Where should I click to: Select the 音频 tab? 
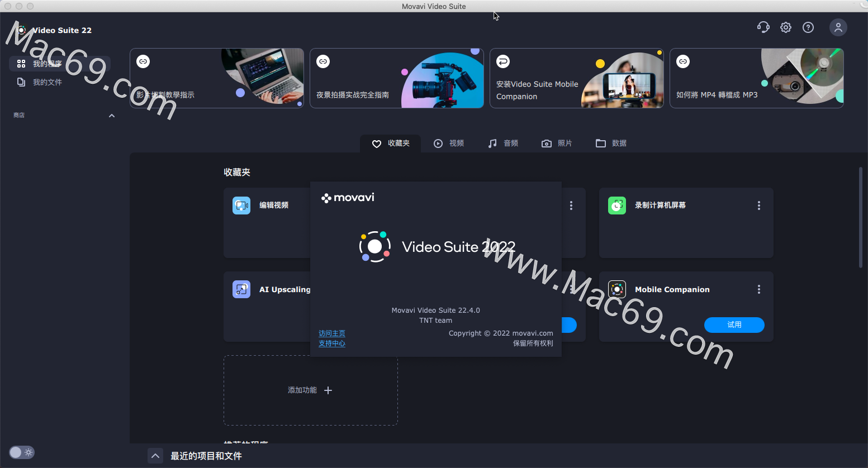click(502, 143)
